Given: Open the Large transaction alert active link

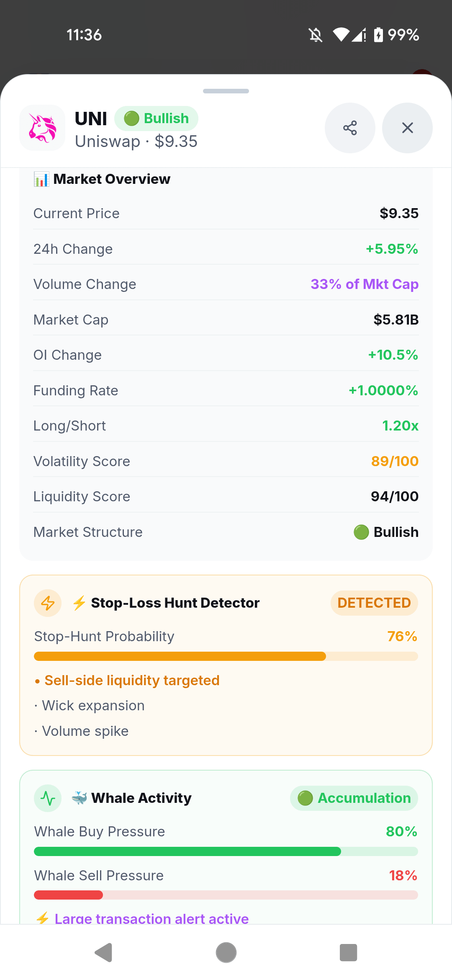Looking at the screenshot, I should pos(152,918).
